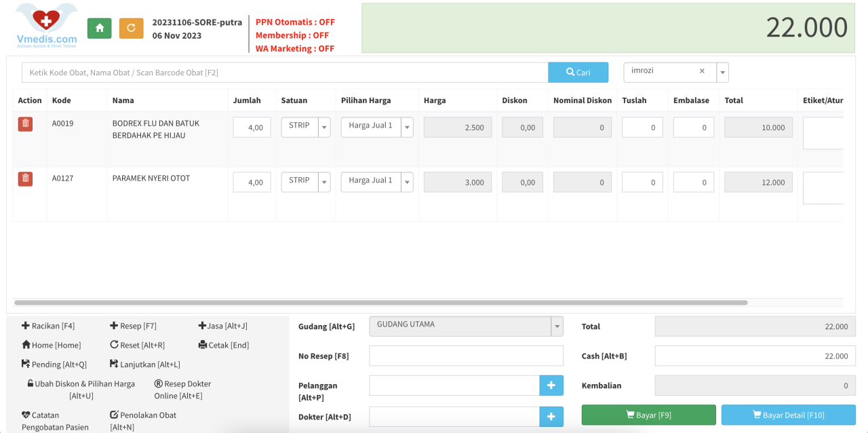Open Racikan [F4] shortcut
This screenshot has height=433, width=868.
click(x=48, y=326)
